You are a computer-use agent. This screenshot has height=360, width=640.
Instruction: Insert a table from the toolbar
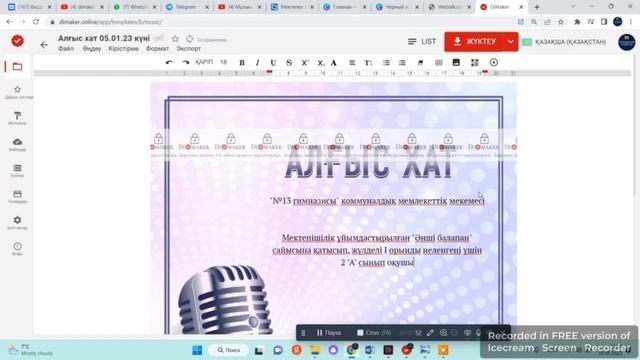point(439,63)
